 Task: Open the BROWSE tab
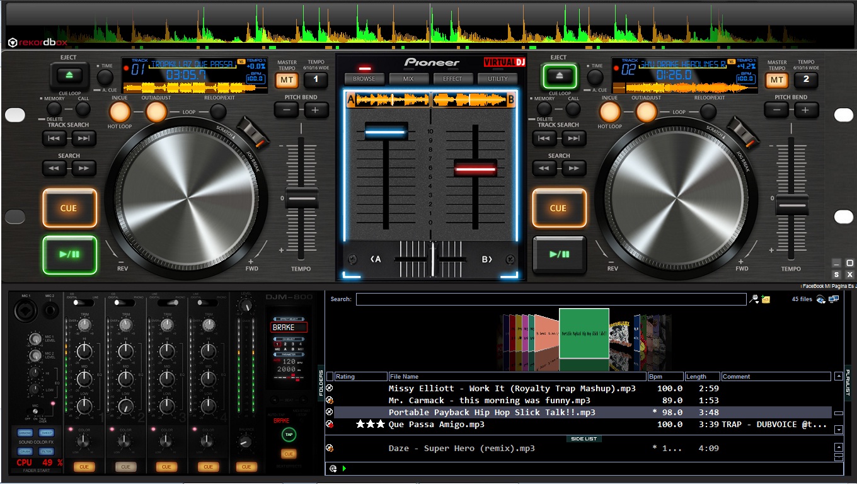[x=364, y=79]
